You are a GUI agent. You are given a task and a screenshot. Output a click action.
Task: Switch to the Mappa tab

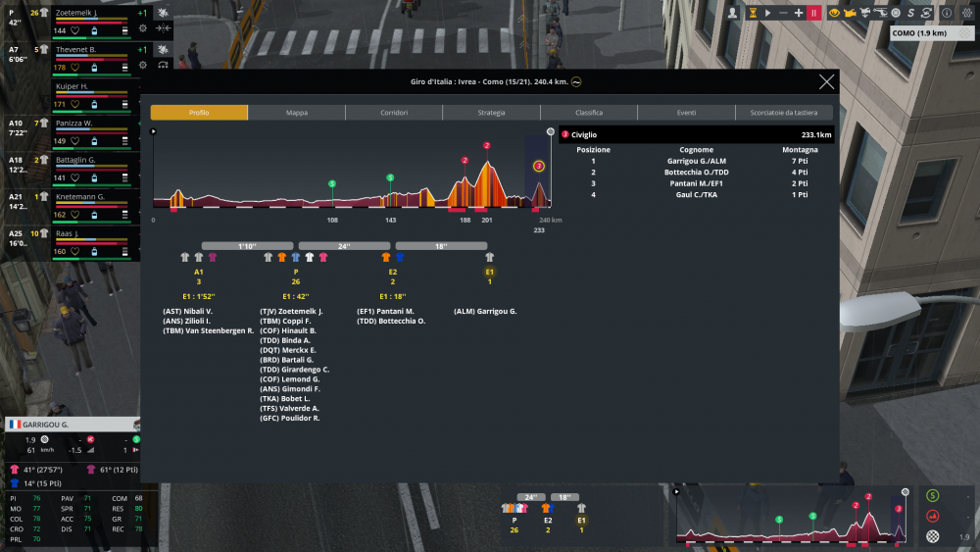point(297,113)
